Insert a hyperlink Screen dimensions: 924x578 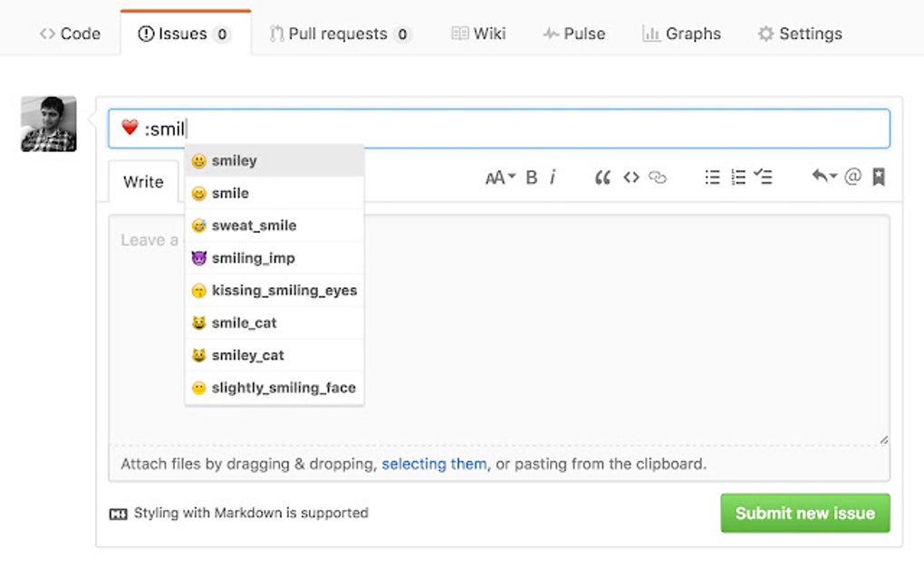point(658,178)
